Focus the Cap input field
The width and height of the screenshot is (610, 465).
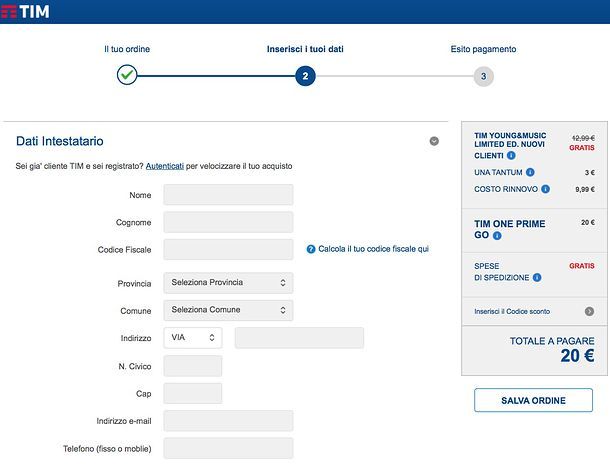(x=193, y=393)
